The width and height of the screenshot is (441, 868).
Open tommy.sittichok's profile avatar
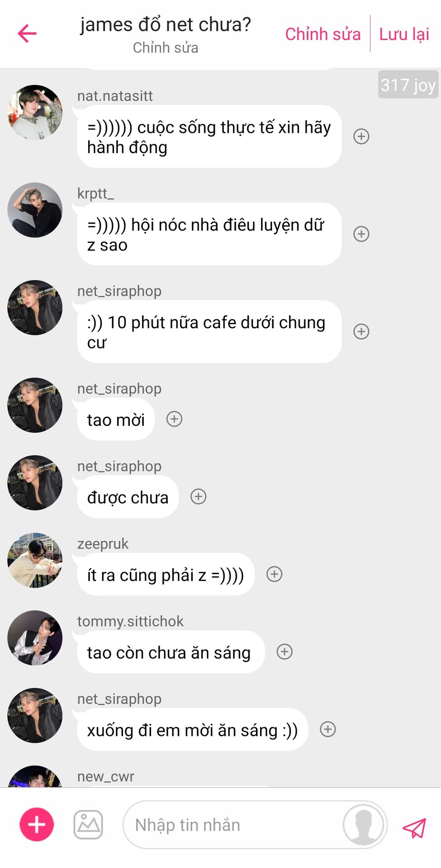click(x=35, y=638)
